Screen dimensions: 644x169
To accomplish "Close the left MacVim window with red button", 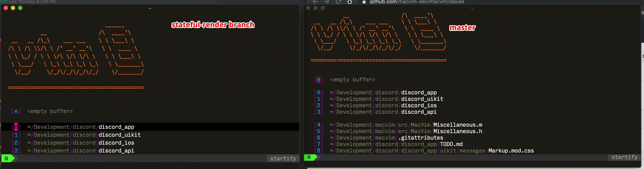I will click(6, 8).
